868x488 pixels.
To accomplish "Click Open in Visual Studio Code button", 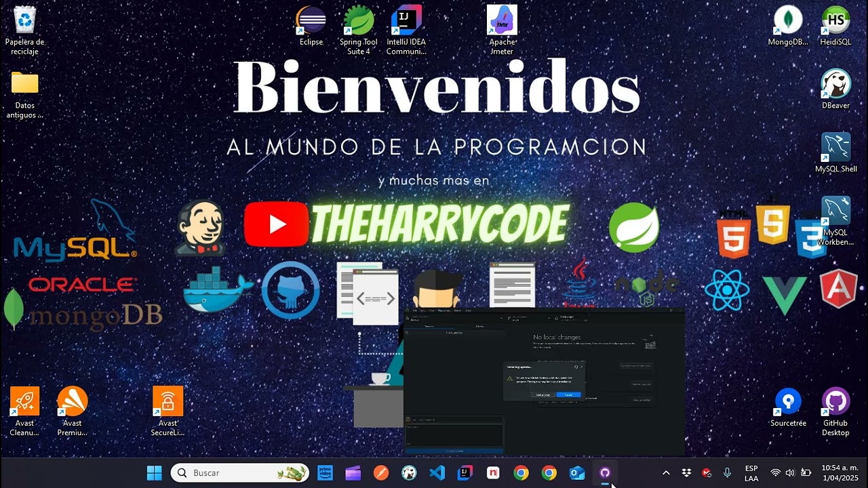I will pos(635,365).
